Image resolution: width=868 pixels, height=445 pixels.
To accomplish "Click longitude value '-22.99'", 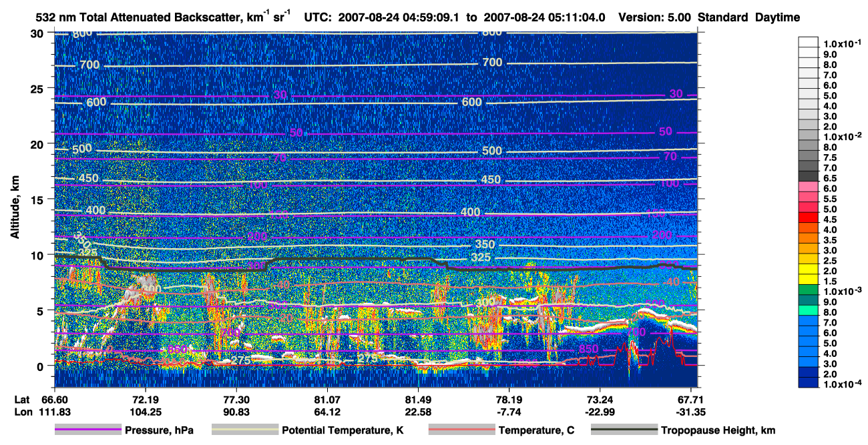I will (x=600, y=411).
